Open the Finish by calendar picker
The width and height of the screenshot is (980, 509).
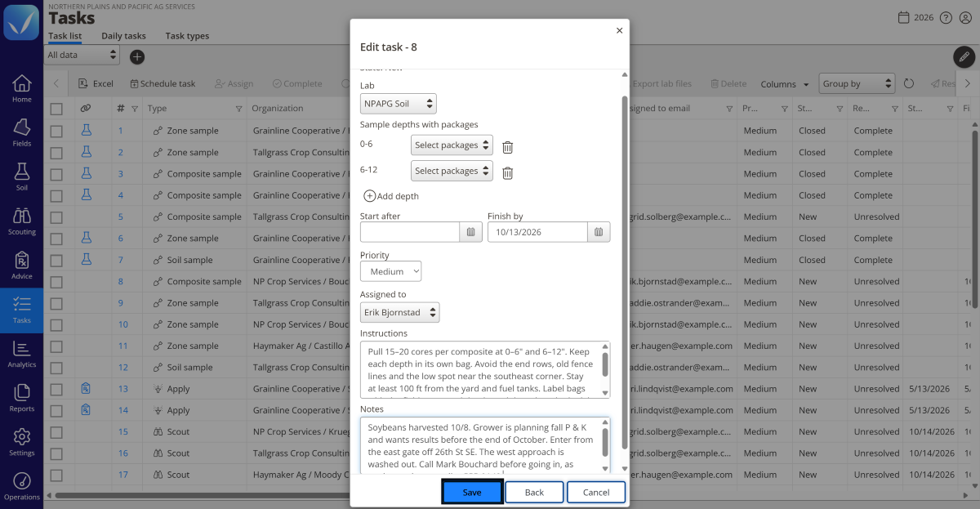(599, 232)
